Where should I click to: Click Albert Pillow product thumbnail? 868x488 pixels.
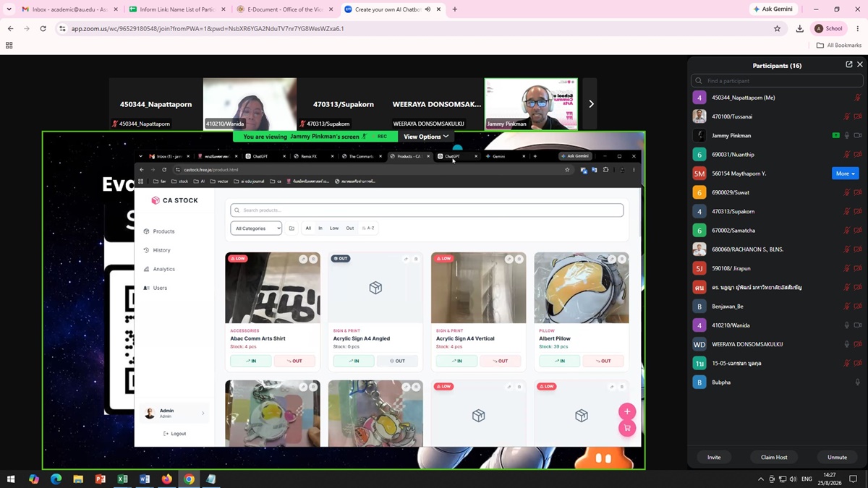click(582, 288)
